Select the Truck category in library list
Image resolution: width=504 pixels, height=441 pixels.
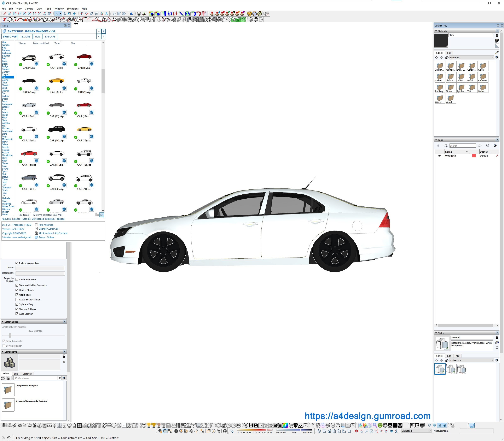5,190
